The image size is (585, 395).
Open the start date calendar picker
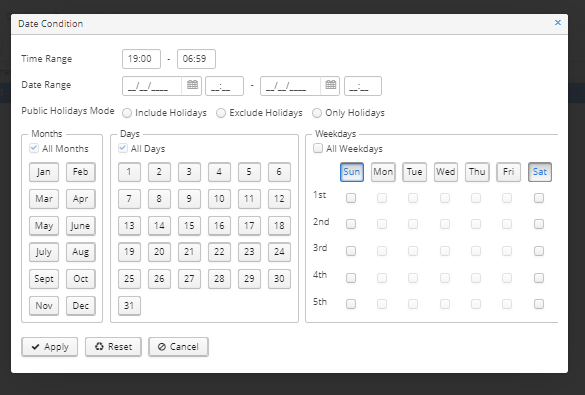pos(192,85)
